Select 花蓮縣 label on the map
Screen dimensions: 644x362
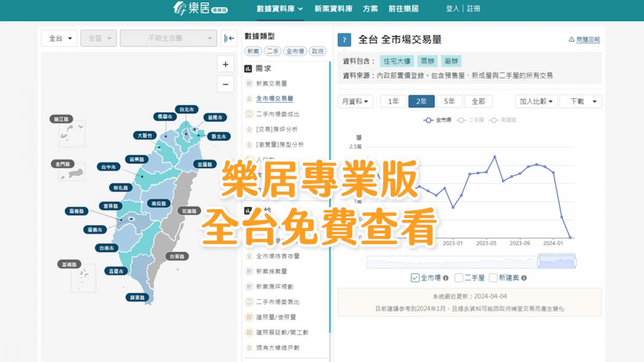tap(189, 211)
